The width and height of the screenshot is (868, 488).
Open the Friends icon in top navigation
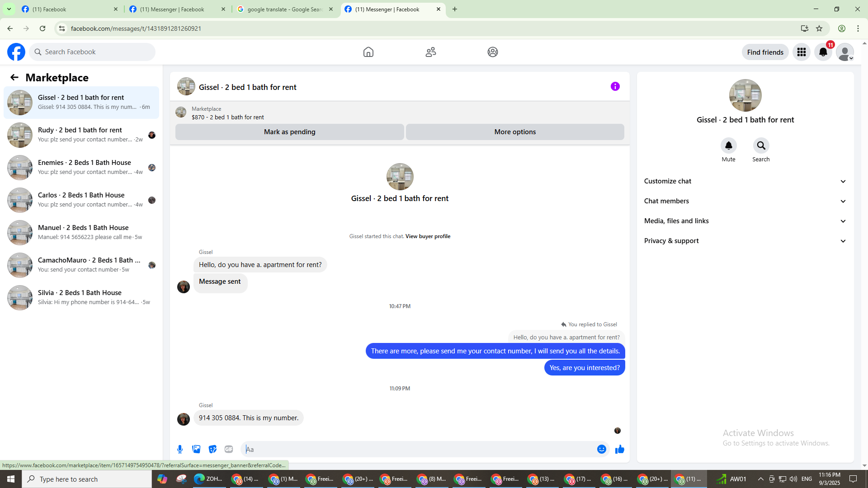431,52
